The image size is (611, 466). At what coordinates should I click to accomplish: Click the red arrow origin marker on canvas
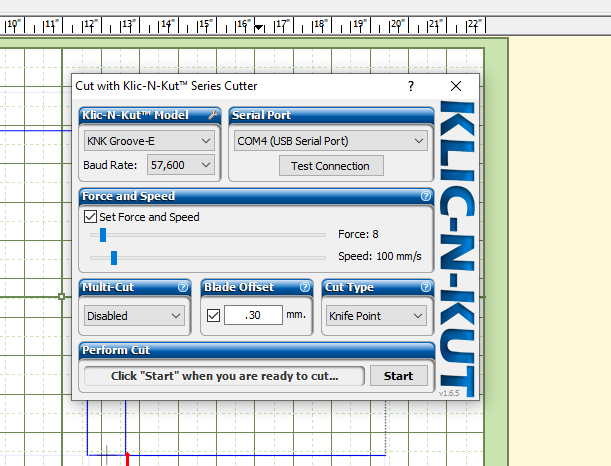pyautogui.click(x=127, y=459)
